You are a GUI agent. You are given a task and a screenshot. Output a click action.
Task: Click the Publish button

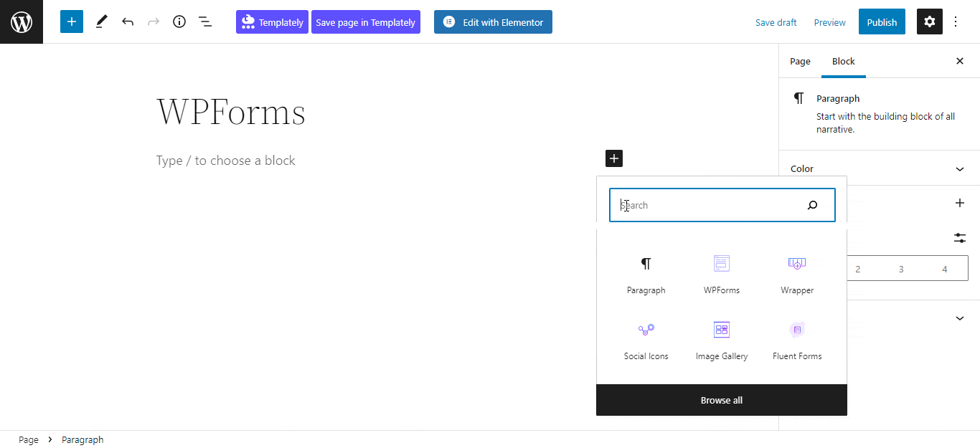point(882,22)
